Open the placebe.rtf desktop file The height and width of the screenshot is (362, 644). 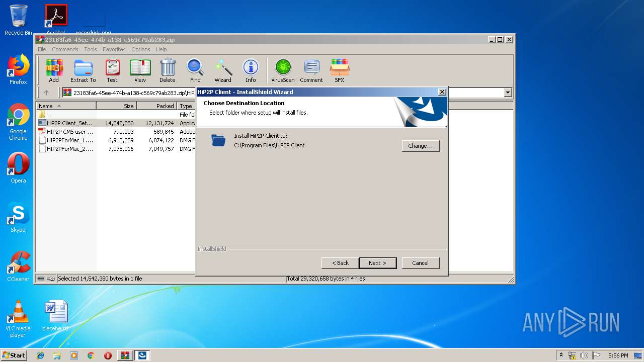point(55,316)
